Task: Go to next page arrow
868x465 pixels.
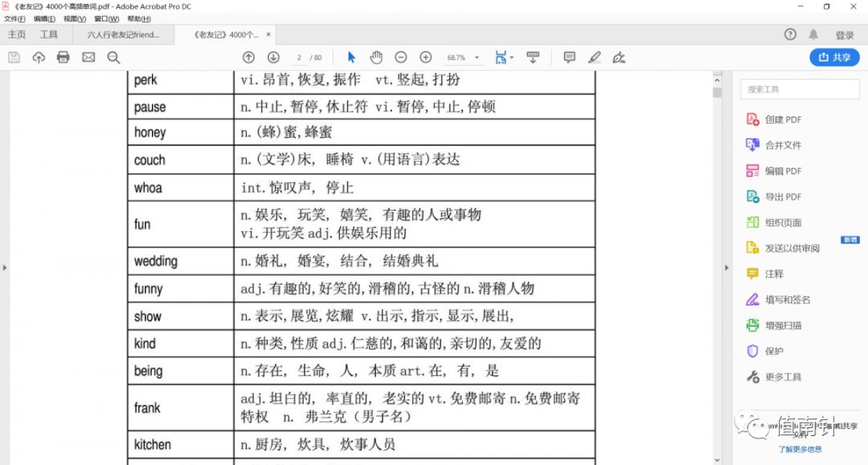Action: coord(273,58)
